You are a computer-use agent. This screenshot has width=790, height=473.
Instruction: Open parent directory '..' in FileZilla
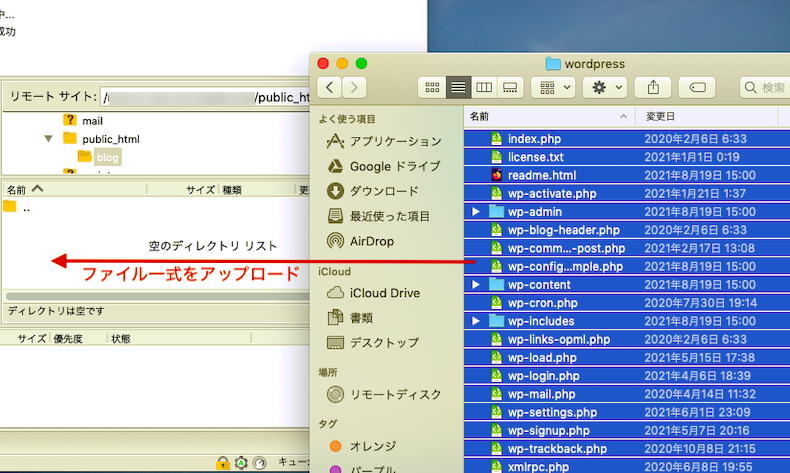(x=17, y=207)
